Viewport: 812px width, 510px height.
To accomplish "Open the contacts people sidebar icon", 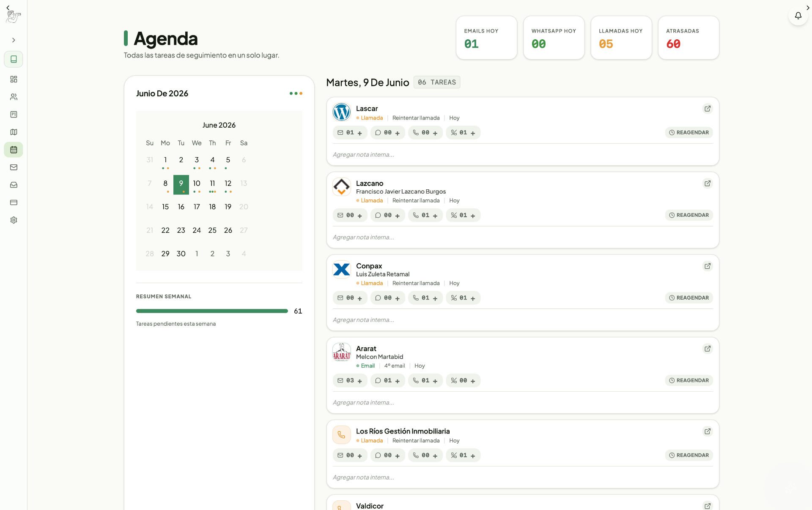I will click(x=14, y=97).
